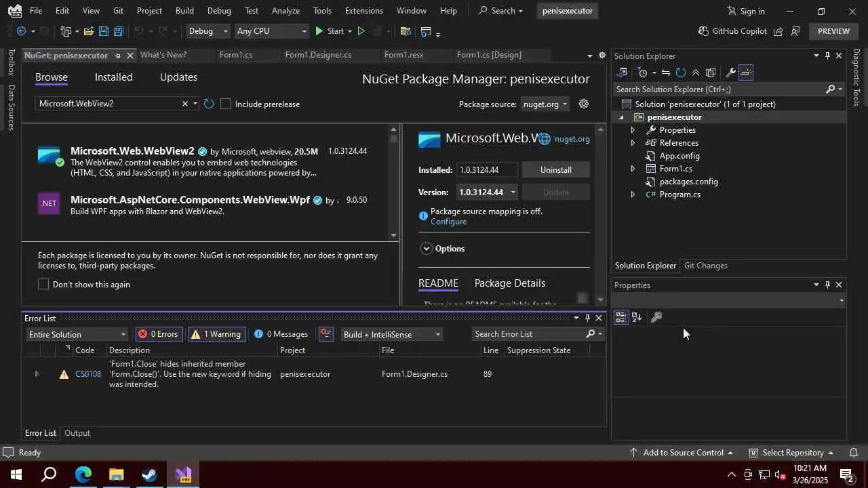
Task: Toggle the 0 Messages filter
Action: tap(281, 334)
